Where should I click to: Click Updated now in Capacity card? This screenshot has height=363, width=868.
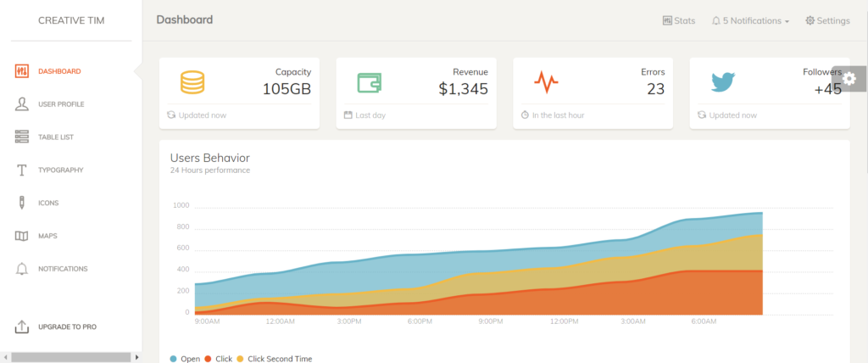[x=203, y=115]
